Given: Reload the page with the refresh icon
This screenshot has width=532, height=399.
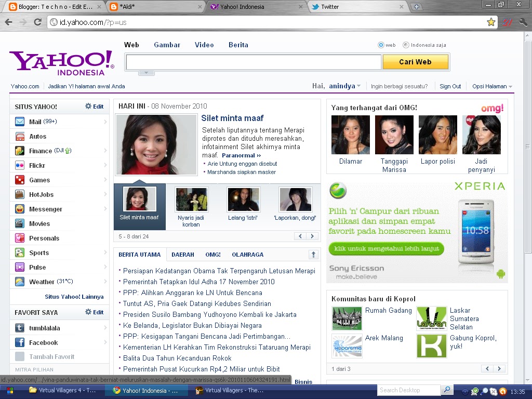Looking at the screenshot, I should 37,22.
